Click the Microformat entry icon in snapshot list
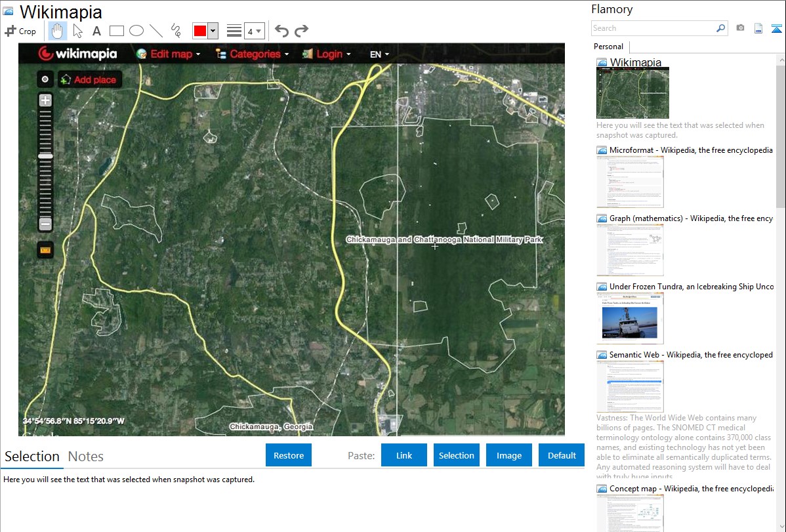This screenshot has width=786, height=532. pos(602,150)
